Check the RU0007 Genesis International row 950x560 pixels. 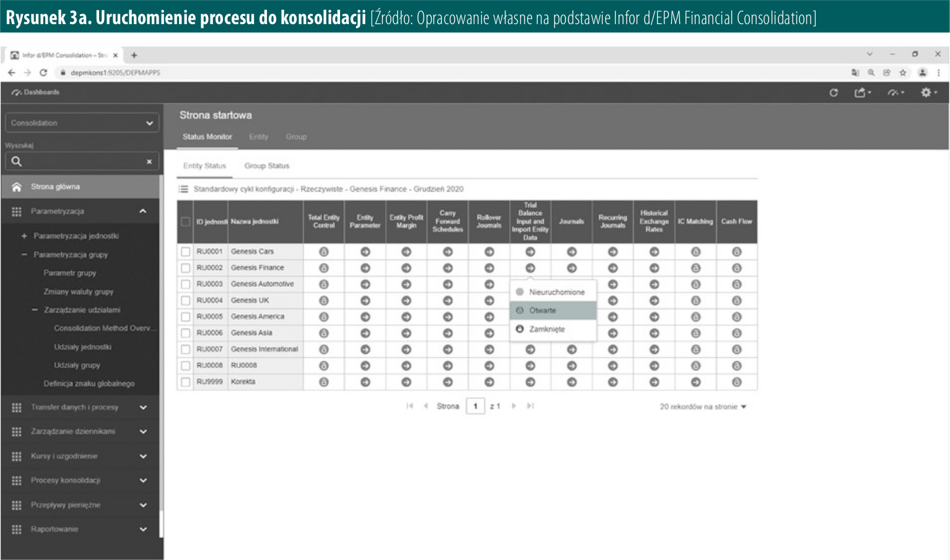[x=185, y=350]
